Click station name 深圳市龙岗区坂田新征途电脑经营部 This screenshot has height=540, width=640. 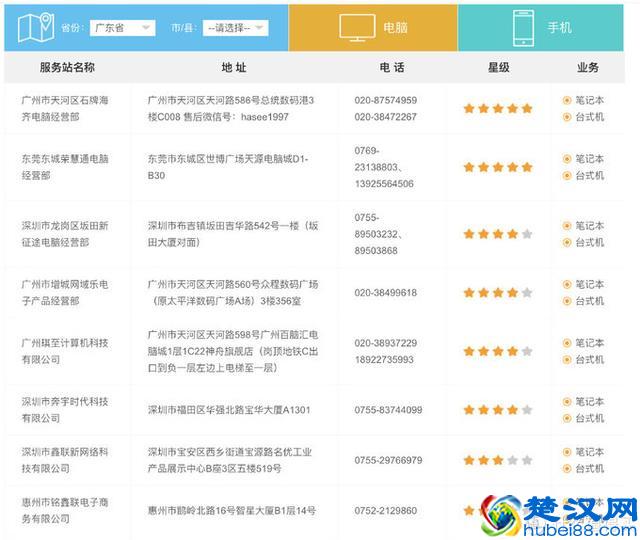pos(65,234)
